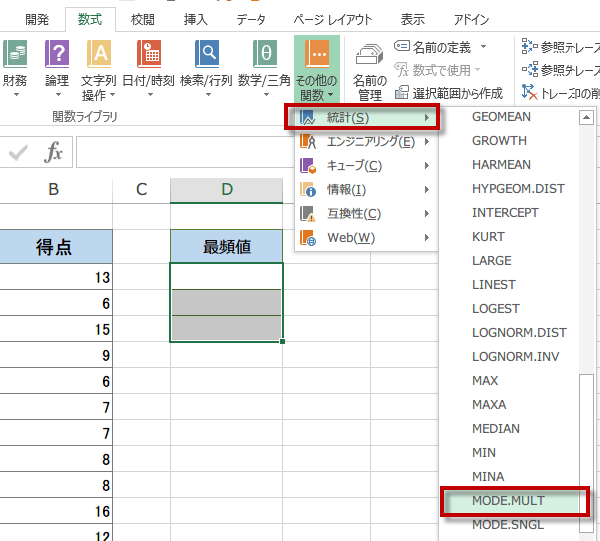Choose the GEOMEAN function
This screenshot has width=600, height=541.
pos(501,117)
